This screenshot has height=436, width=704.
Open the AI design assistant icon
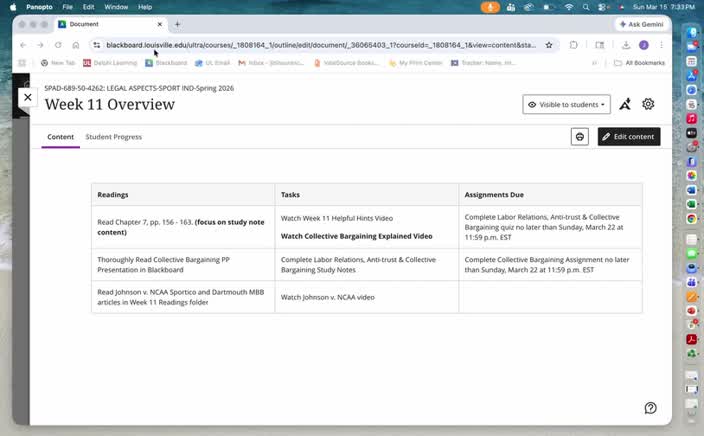coord(625,104)
